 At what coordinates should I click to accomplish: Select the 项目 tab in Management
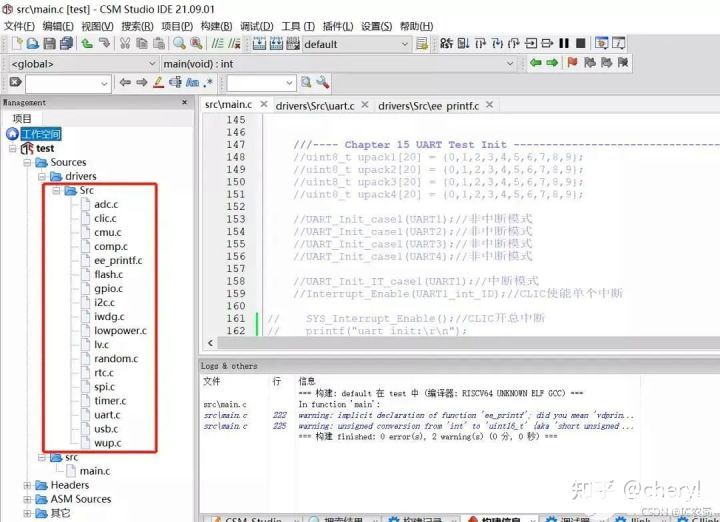(22, 118)
